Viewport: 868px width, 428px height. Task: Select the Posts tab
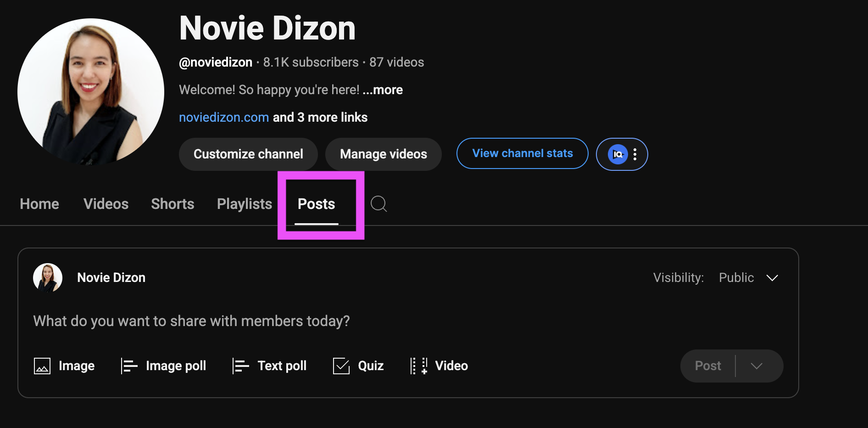click(x=317, y=204)
